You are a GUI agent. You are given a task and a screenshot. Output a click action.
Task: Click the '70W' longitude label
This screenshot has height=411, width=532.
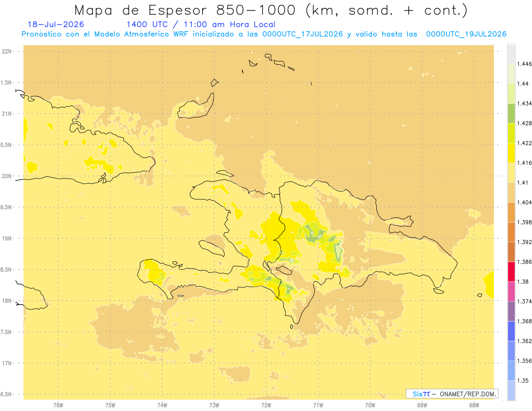(x=370, y=405)
